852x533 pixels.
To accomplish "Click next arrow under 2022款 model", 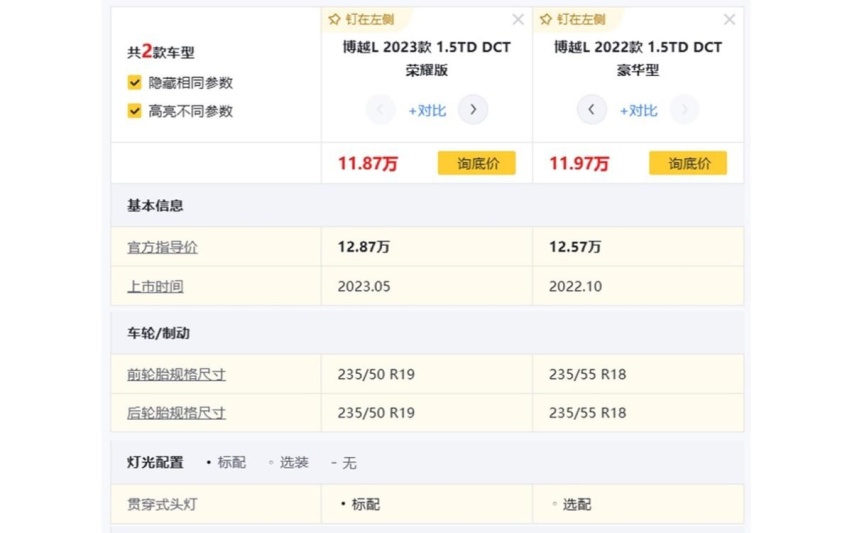I will (684, 110).
